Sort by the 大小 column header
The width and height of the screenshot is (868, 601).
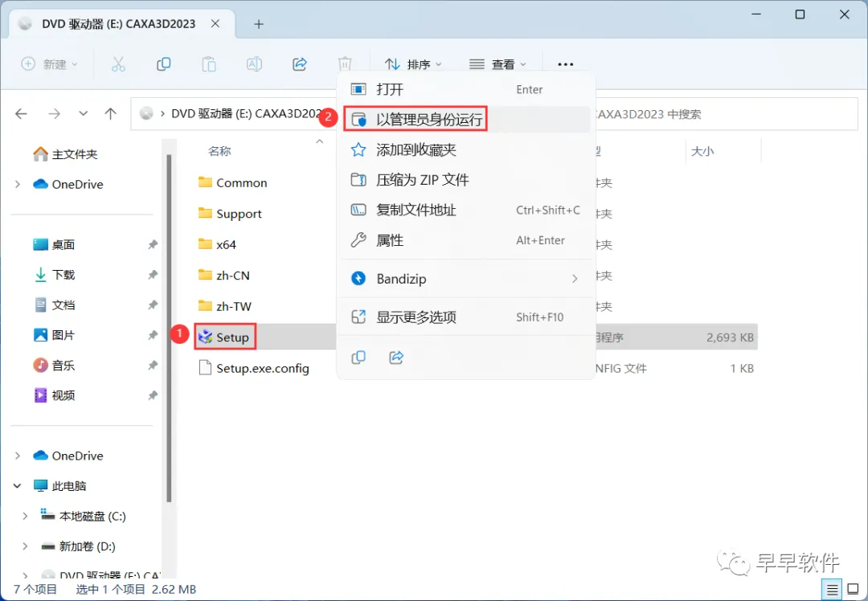(x=702, y=151)
